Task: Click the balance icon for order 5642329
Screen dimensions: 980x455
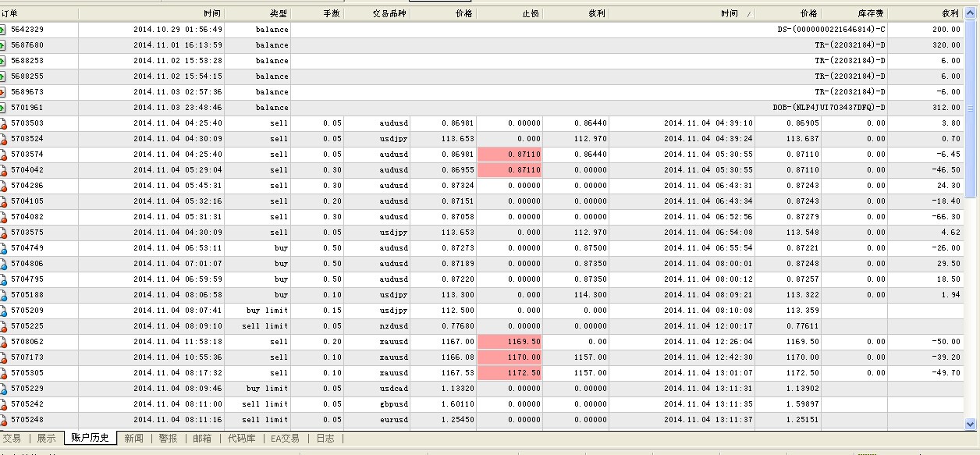Action: [3, 30]
